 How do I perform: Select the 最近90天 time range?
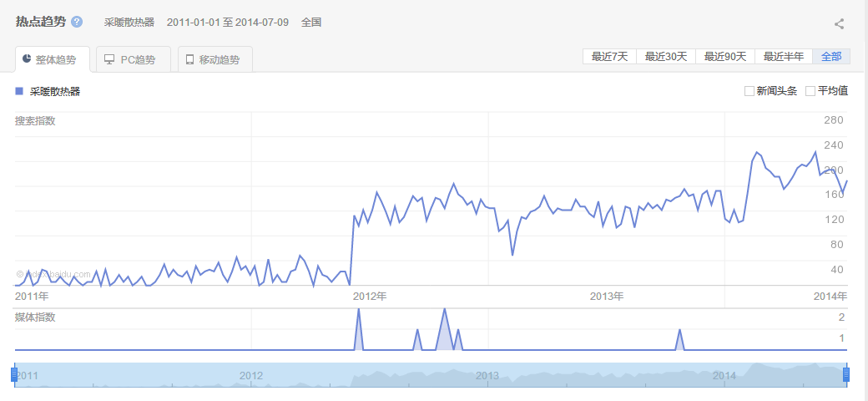[x=725, y=57]
